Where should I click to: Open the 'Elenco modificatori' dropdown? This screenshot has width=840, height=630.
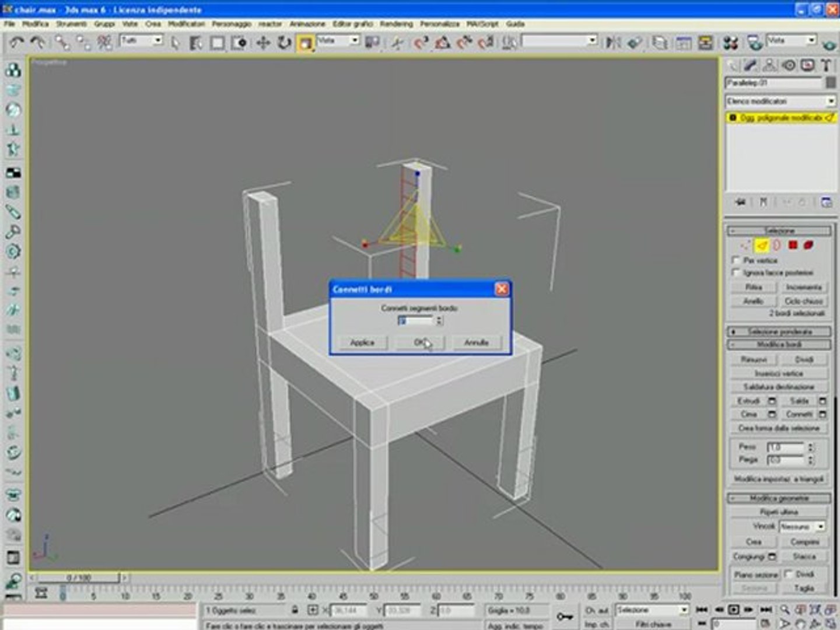(780, 101)
